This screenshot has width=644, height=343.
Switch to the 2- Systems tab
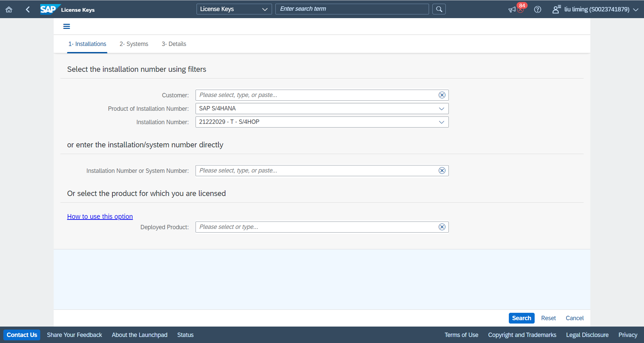click(134, 44)
